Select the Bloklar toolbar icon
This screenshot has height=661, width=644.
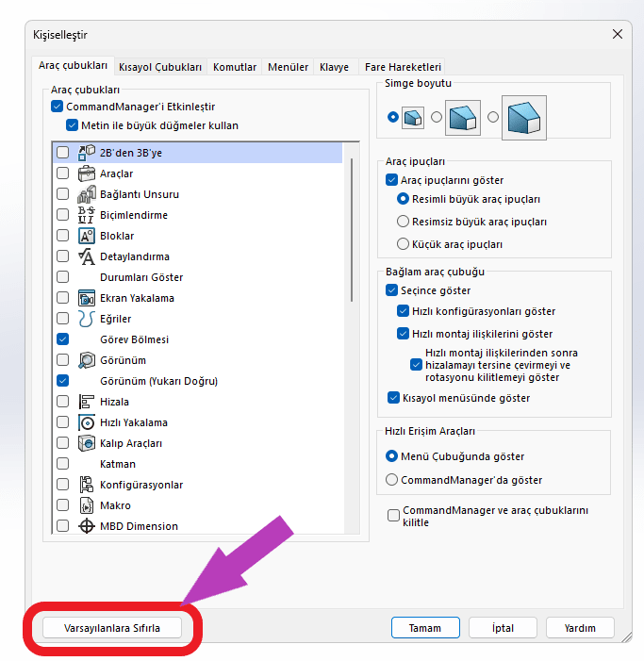pos(86,236)
